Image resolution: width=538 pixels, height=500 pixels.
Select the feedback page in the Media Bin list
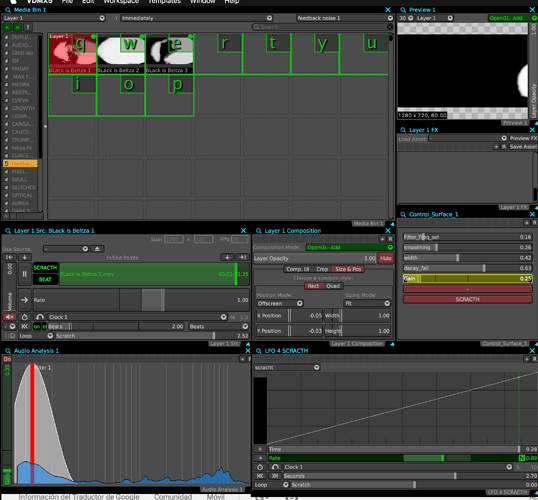coord(21,164)
